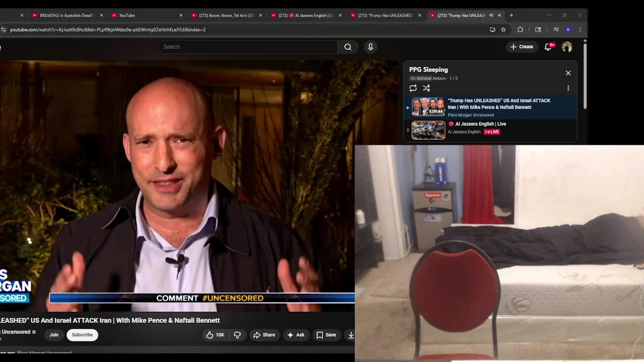The height and width of the screenshot is (362, 644).
Task: Click the Create video button
Action: point(521,47)
